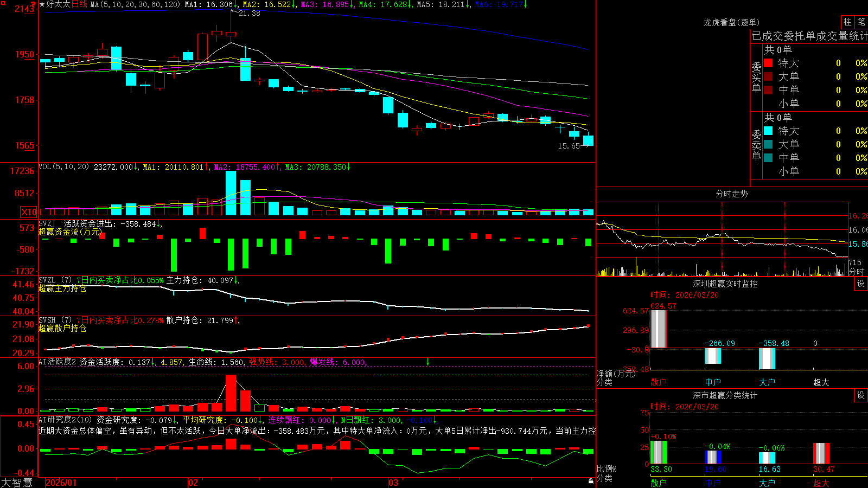
Task: Click the 大智慧 logo at bottom left
Action: (x=17, y=483)
